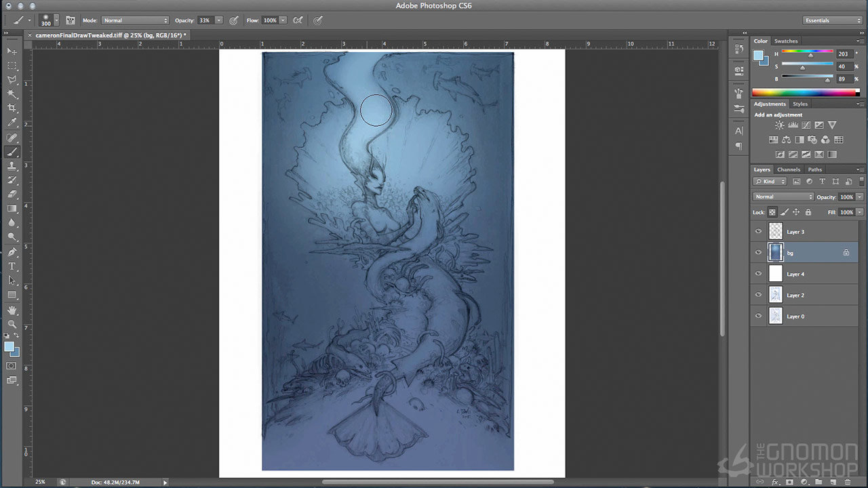Select the Pen tool

coord(12,252)
